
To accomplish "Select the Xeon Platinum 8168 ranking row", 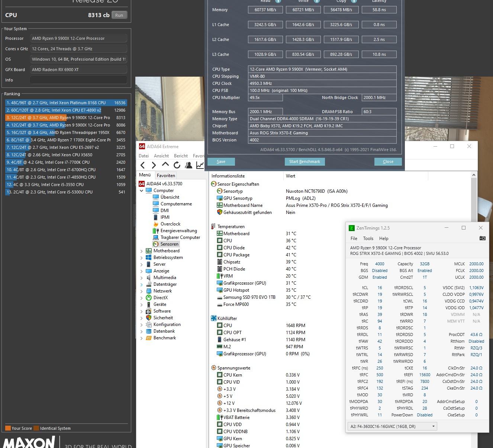I will pyautogui.click(x=66, y=103).
